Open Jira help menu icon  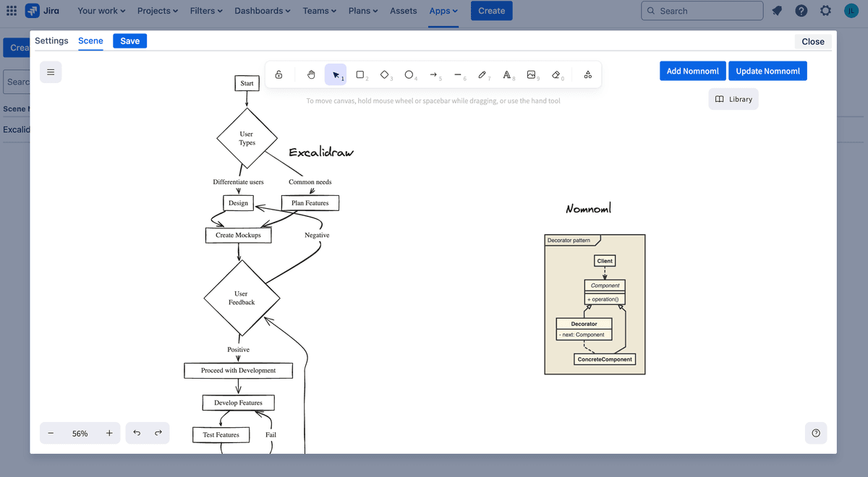coord(801,11)
